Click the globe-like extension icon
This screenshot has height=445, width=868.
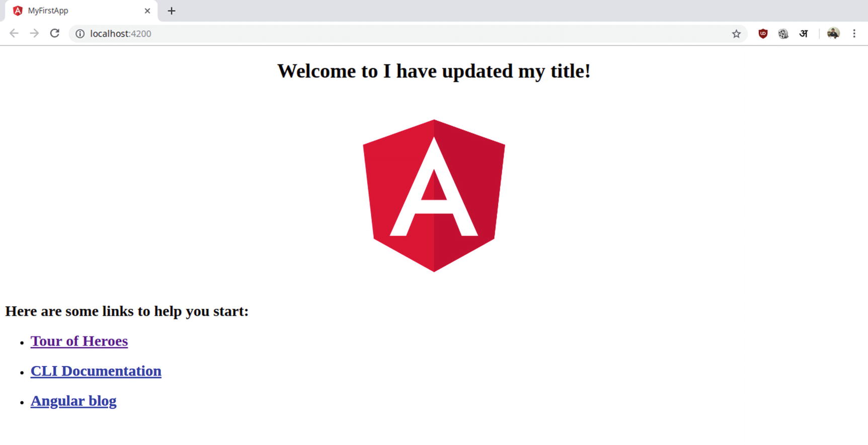point(783,34)
